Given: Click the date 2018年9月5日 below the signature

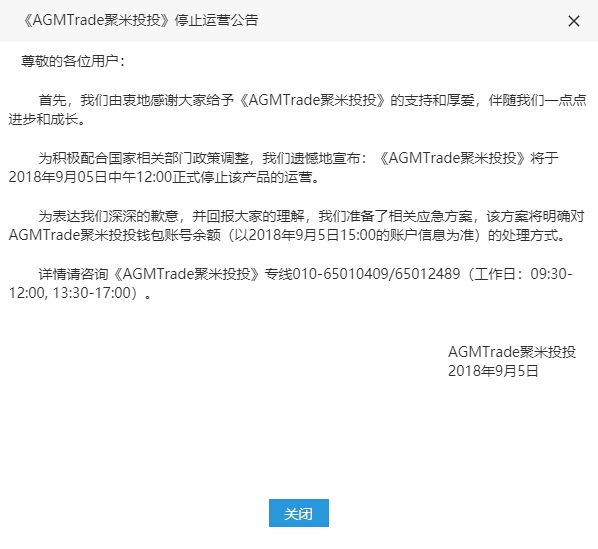Looking at the screenshot, I should 493,371.
